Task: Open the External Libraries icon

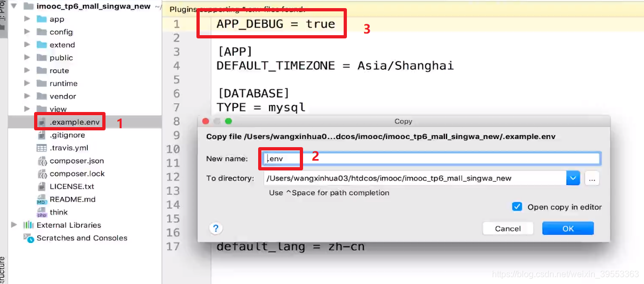Action: [x=28, y=225]
